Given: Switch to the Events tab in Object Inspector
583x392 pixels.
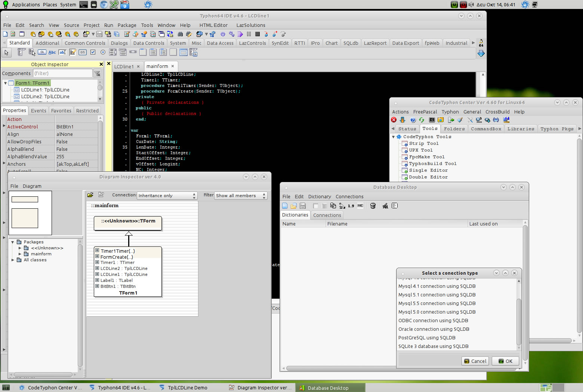Looking at the screenshot, I should point(38,111).
